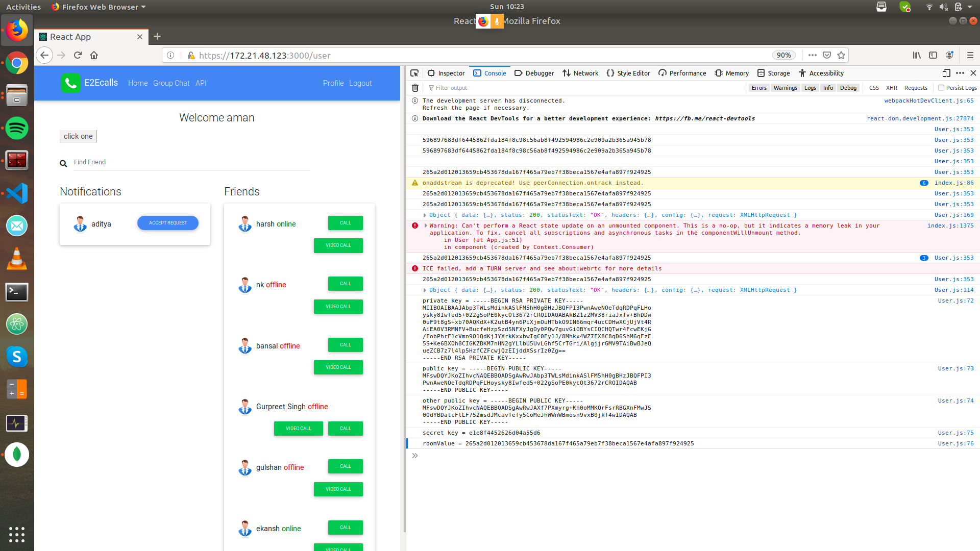Click the home icon in Firefox toolbar

click(94, 55)
